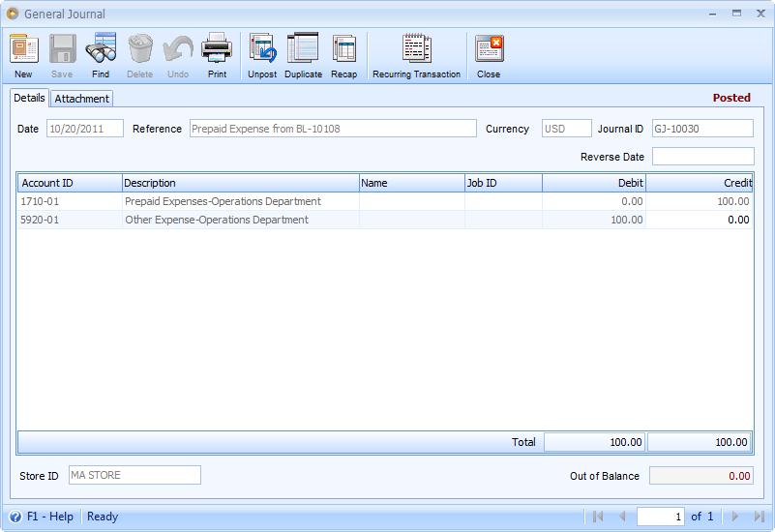775x532 pixels.
Task: Click the Description column header
Action: pos(241,183)
